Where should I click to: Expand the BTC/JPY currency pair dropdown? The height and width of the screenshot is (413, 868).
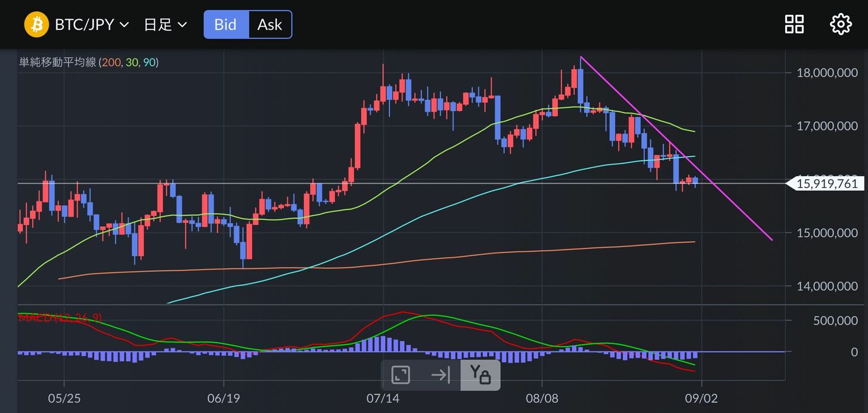coord(84,24)
